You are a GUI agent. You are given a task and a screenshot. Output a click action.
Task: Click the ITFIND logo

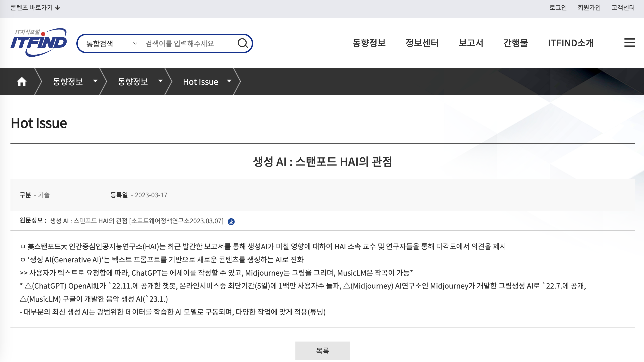[x=39, y=42]
